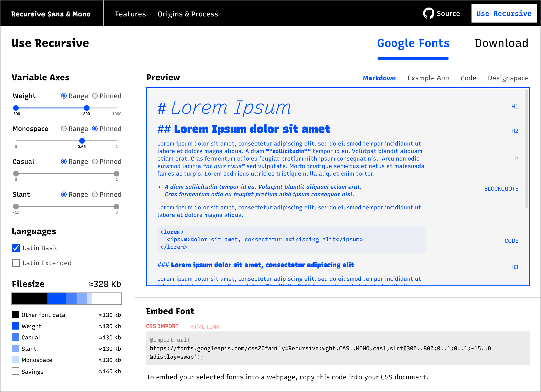This screenshot has width=541, height=392.
Task: Select Pinned for Casual axis
Action: (x=95, y=162)
